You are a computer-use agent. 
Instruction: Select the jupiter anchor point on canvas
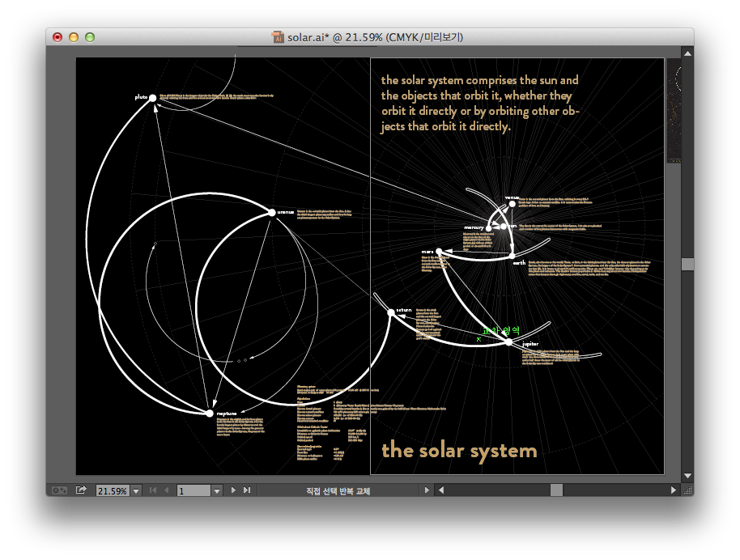click(x=508, y=342)
